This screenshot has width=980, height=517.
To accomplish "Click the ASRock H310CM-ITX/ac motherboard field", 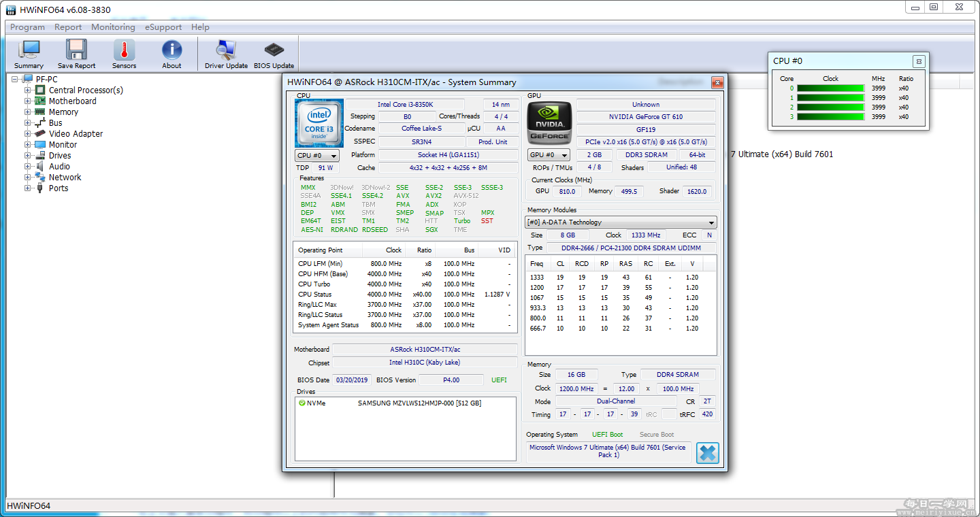I will coord(425,350).
